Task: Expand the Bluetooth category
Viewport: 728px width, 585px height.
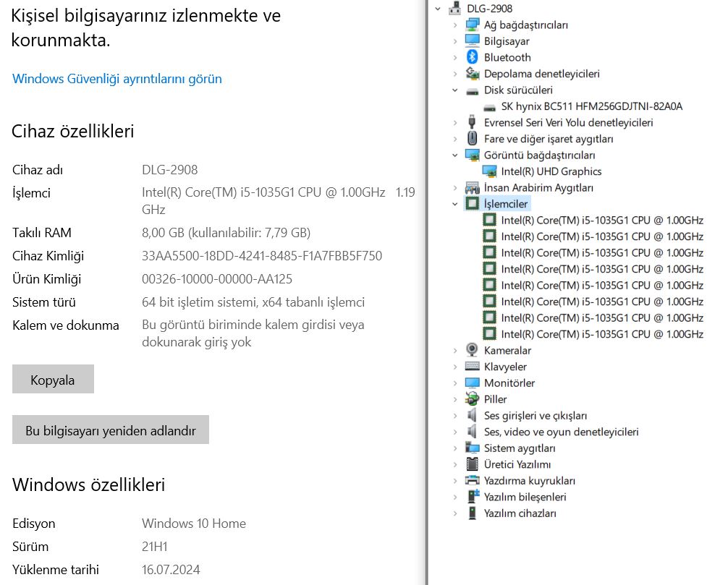Action: click(455, 58)
